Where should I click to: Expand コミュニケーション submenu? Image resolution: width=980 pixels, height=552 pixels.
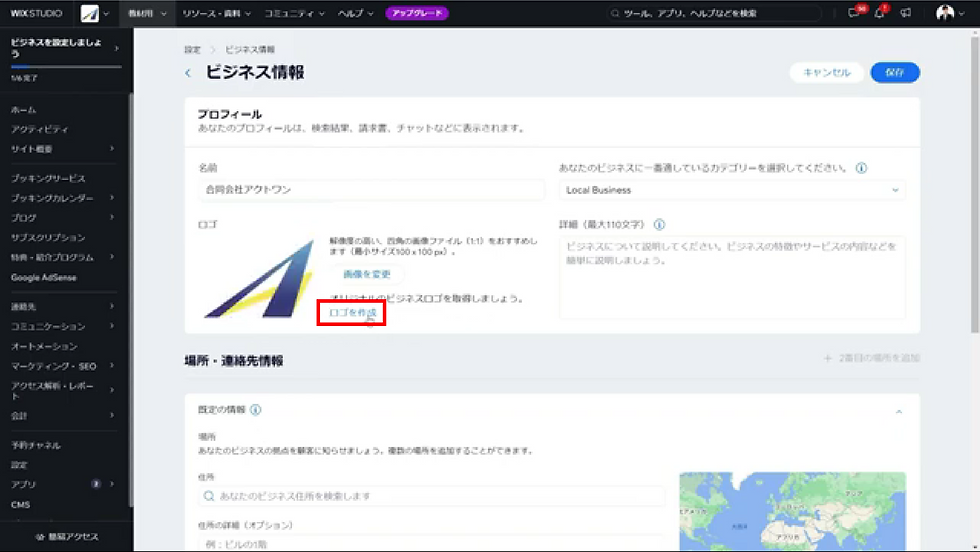point(112,326)
